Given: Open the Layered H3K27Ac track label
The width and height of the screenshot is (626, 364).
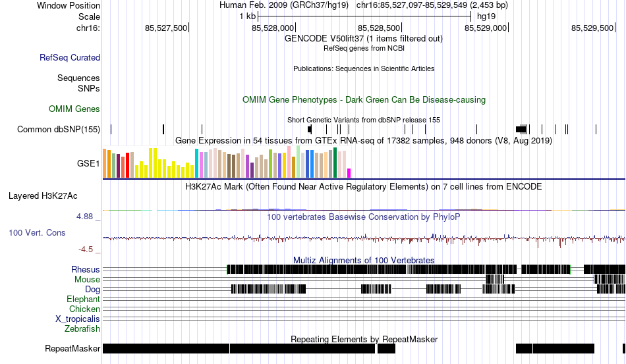Looking at the screenshot, I should click(43, 195).
